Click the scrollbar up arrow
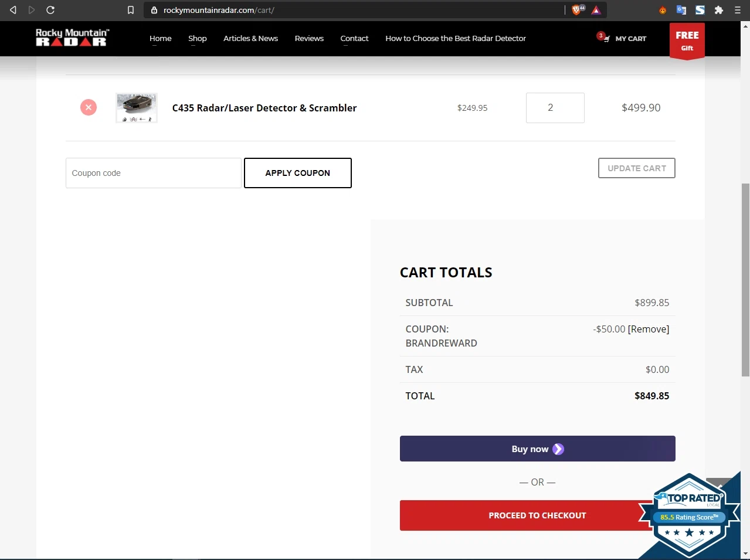Screen dimensions: 750x560 [745, 26]
